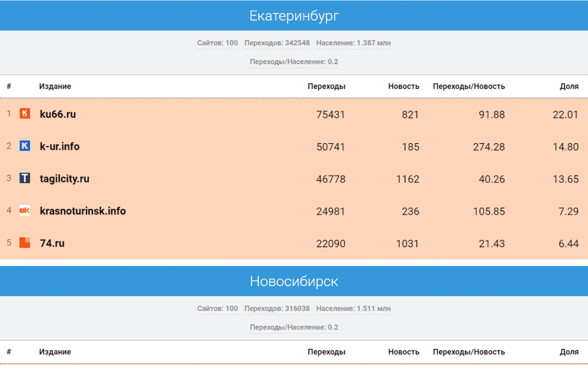Click the red ku66.ru favicon icon
The image size is (588, 365).
click(24, 114)
